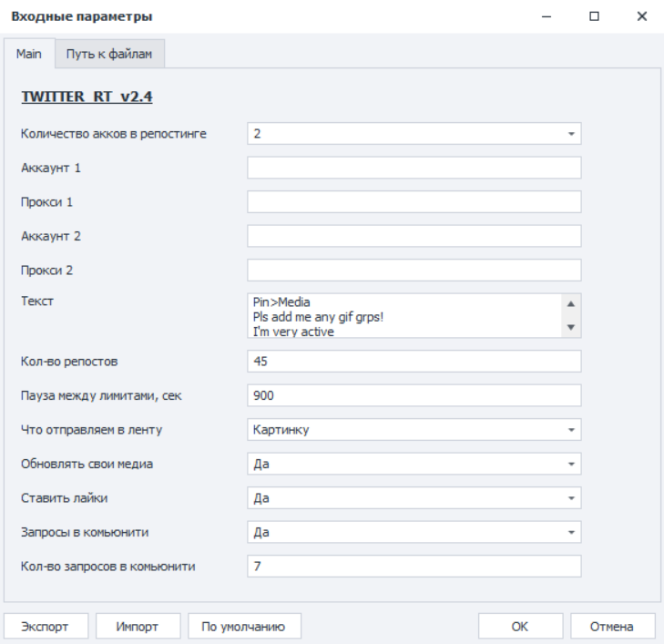Switch to the Main tab
This screenshot has height=644, width=664.
pos(29,54)
